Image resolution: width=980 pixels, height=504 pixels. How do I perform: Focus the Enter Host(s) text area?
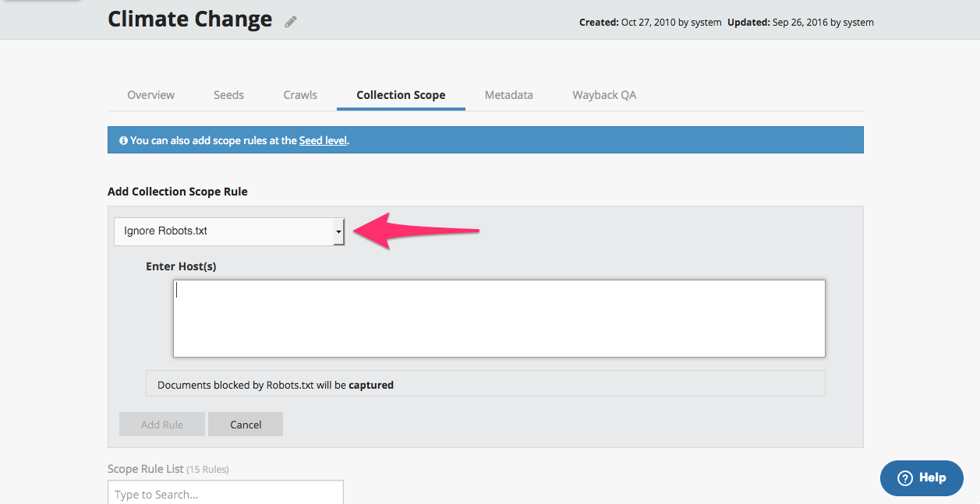click(499, 319)
